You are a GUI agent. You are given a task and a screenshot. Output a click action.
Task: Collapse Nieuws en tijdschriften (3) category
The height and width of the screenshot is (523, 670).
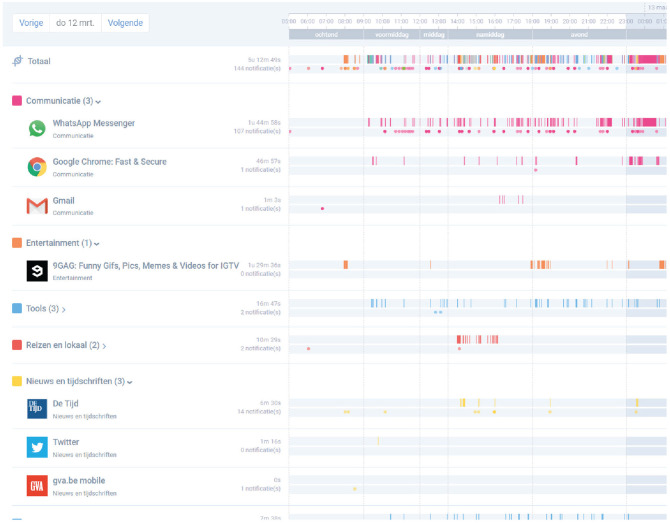tap(130, 382)
